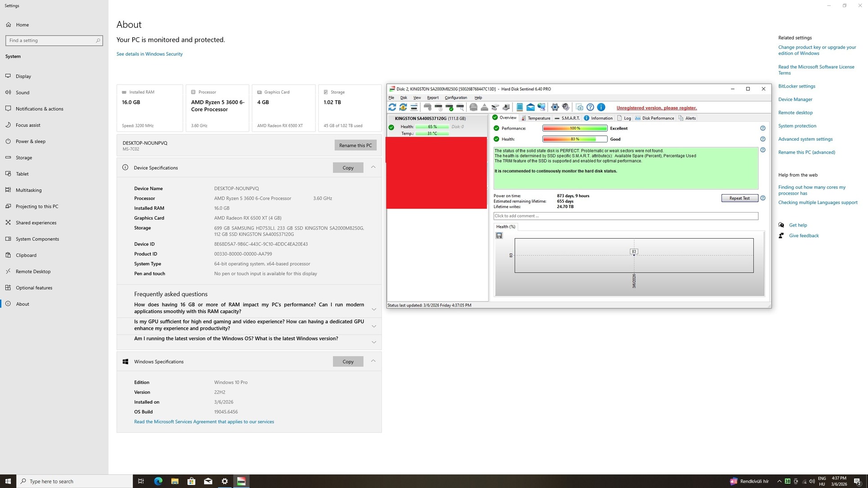
Task: Click the refresh icon in Hard Disk Sentinel toolbar
Action: [x=392, y=107]
